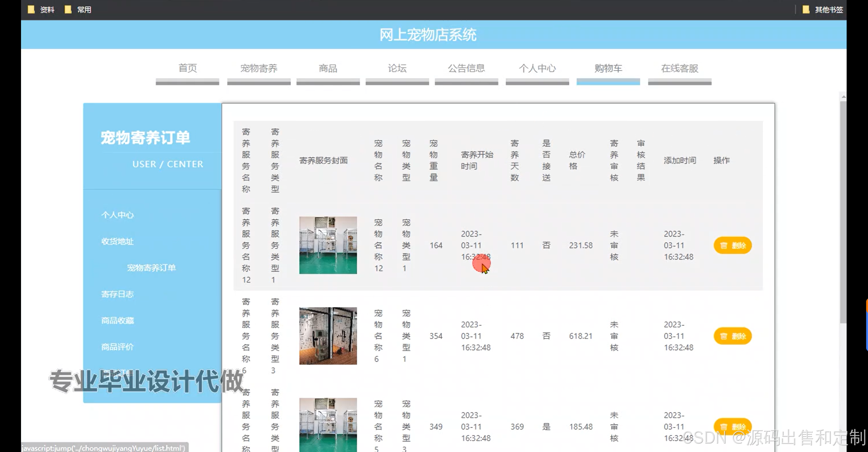Open the 常用 bookmark folder
868x452 pixels.
coord(78,10)
